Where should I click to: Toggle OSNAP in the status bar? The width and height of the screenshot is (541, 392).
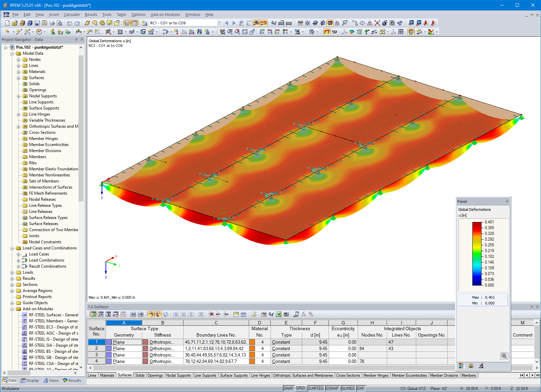pyautogui.click(x=332, y=388)
